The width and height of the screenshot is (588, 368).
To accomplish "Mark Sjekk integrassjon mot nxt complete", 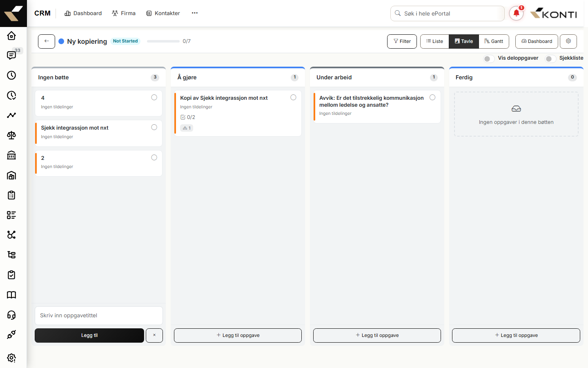I will point(154,127).
